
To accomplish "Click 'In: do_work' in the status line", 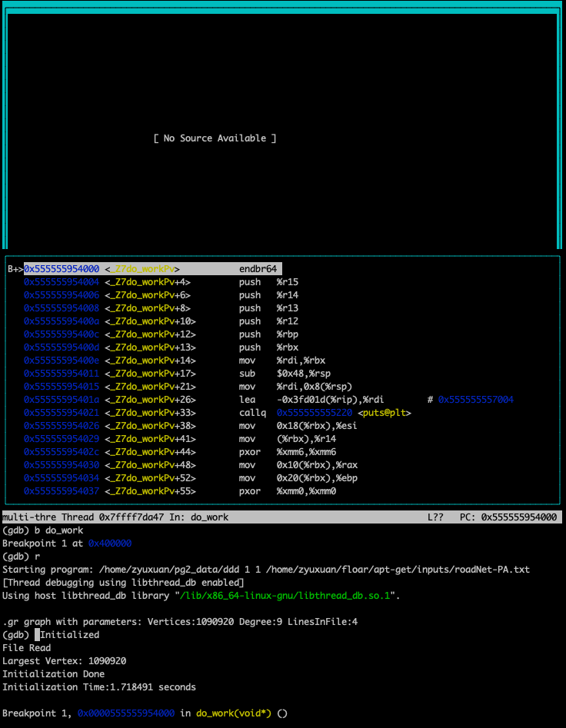I will (x=198, y=517).
